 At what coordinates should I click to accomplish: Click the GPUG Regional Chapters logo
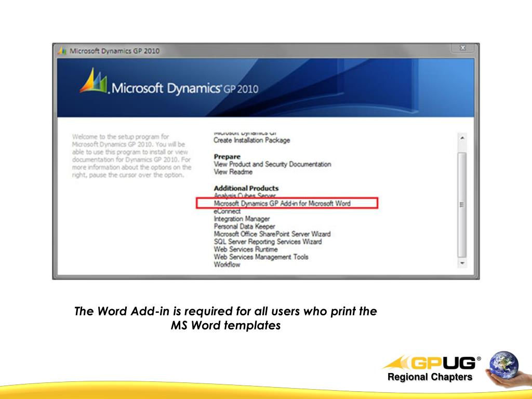(x=432, y=368)
